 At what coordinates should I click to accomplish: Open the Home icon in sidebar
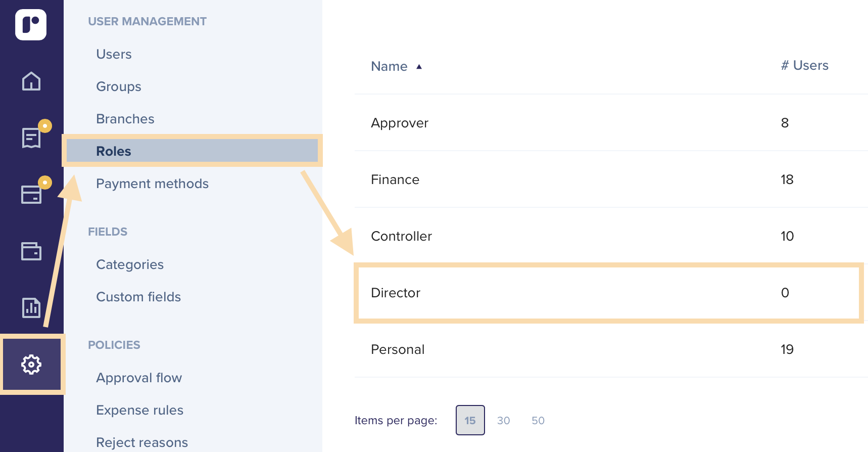[31, 81]
